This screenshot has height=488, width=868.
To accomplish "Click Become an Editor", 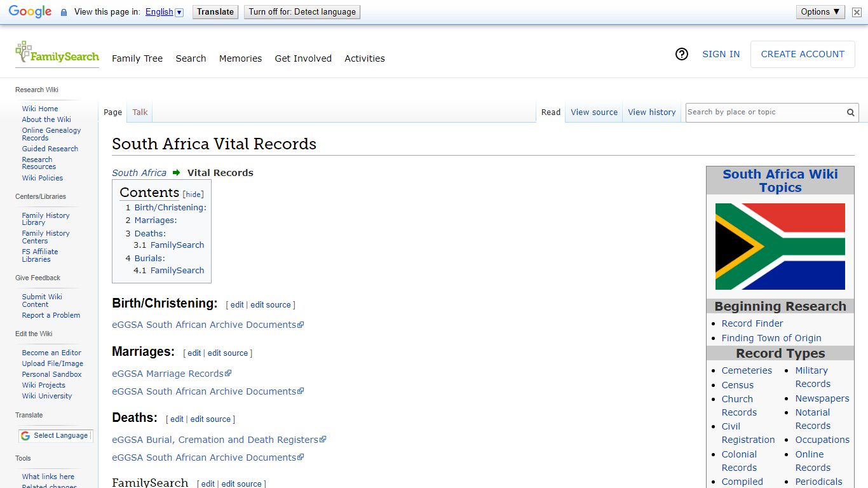I will pyautogui.click(x=51, y=353).
